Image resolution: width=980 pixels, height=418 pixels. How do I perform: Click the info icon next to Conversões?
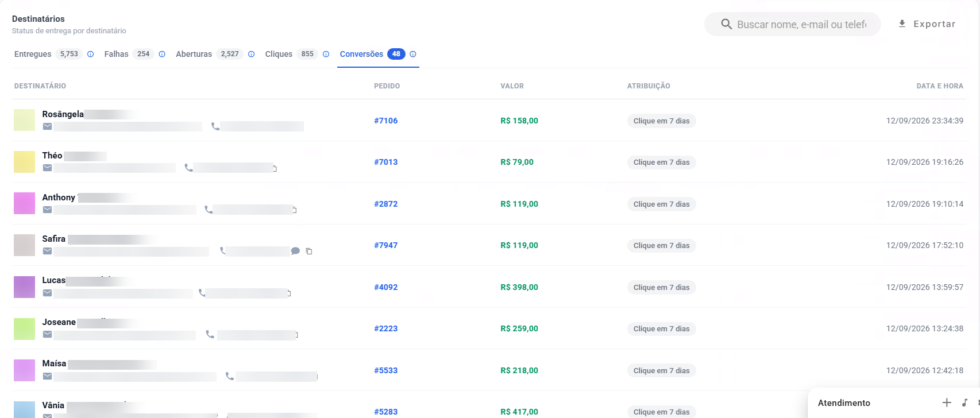pos(413,54)
